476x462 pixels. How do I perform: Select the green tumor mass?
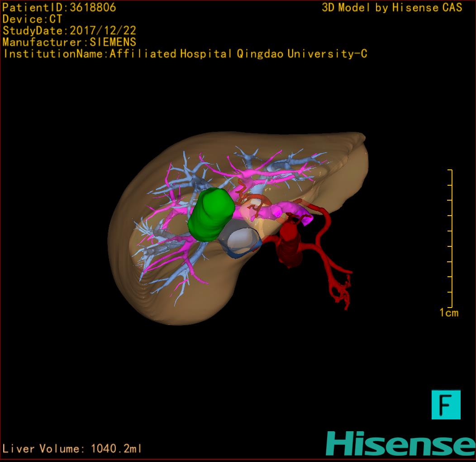[211, 214]
